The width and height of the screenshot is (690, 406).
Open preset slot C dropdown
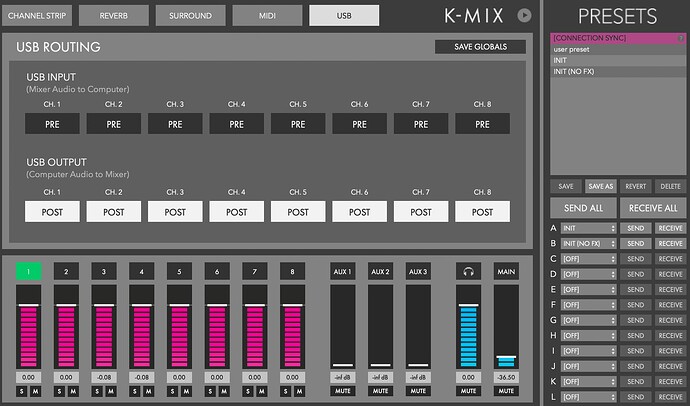tap(588, 259)
